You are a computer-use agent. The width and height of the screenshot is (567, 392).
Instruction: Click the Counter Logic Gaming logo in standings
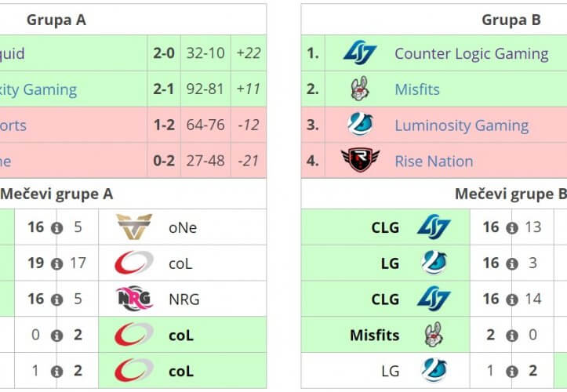tap(360, 53)
